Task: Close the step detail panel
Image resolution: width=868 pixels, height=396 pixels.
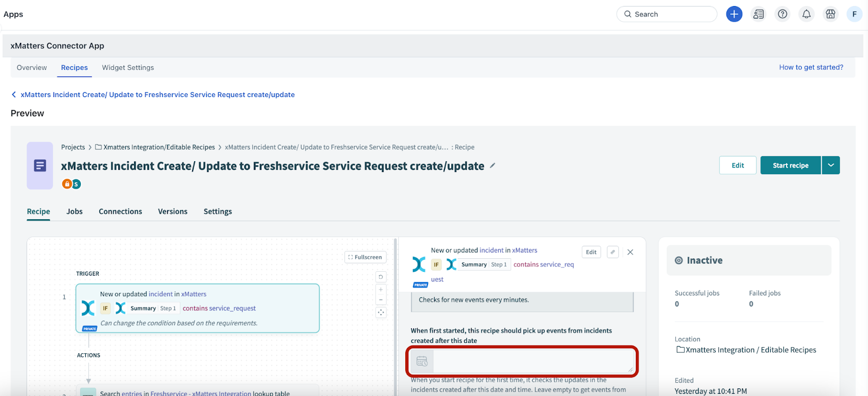Action: click(x=630, y=252)
